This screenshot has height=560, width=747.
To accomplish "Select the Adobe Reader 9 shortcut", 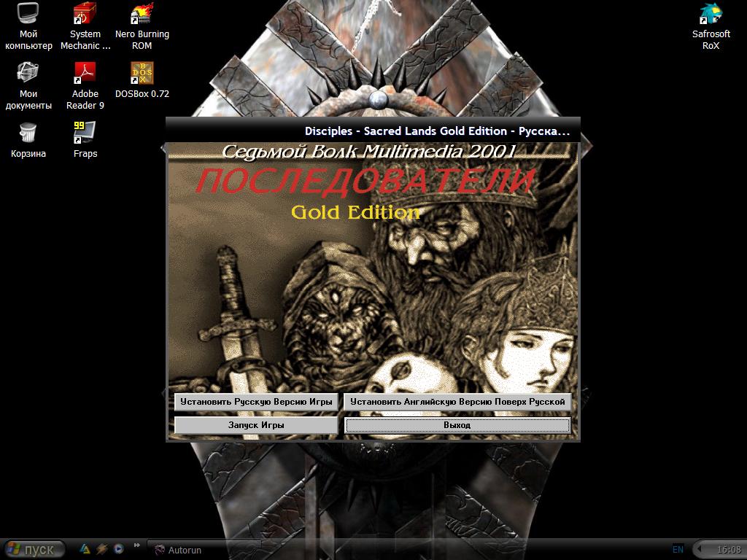I will 85,86.
